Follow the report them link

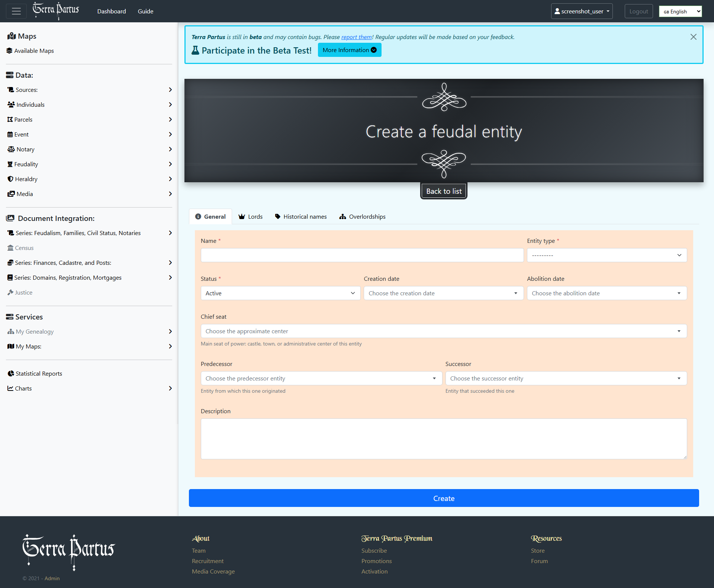(356, 37)
